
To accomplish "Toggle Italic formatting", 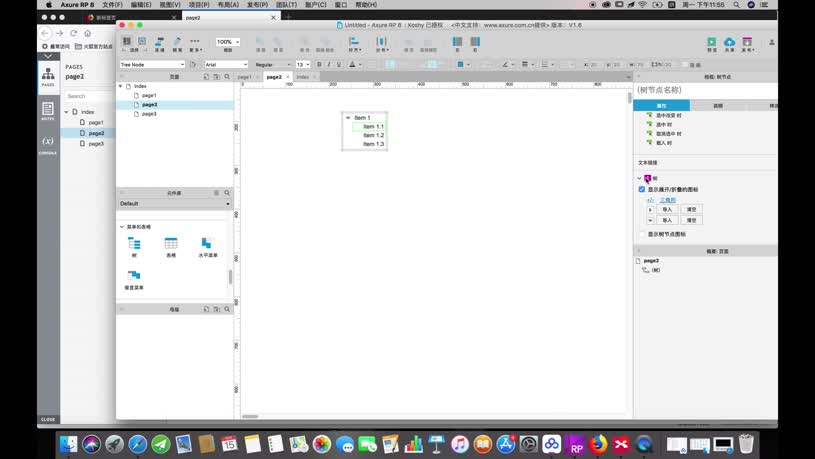I will [329, 64].
